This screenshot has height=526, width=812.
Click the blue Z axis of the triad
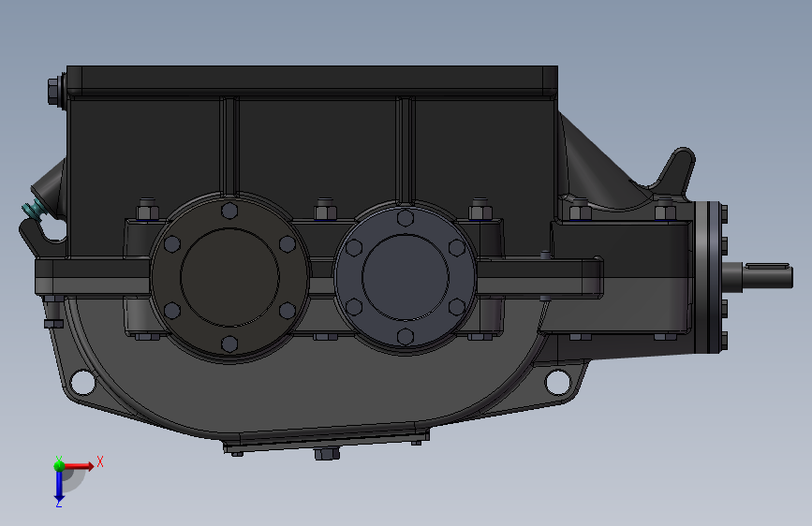tap(59, 487)
